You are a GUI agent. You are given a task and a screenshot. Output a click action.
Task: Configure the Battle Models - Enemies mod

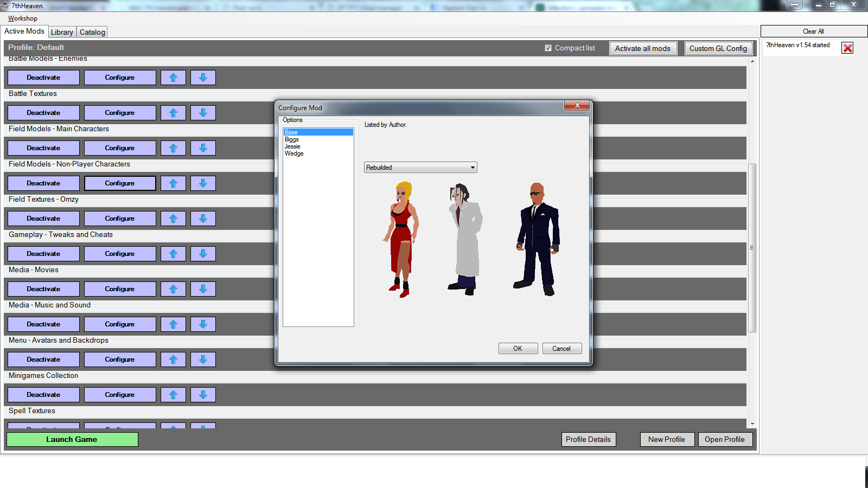pos(120,78)
